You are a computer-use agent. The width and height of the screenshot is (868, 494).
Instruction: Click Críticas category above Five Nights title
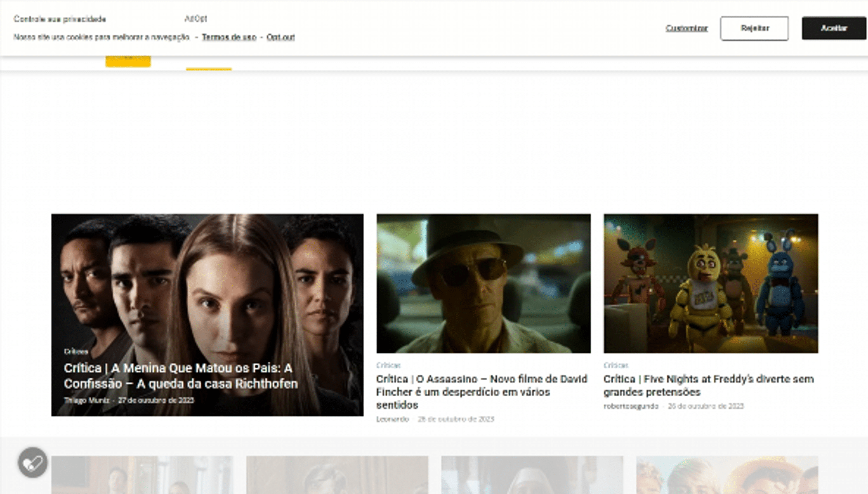pos(616,365)
